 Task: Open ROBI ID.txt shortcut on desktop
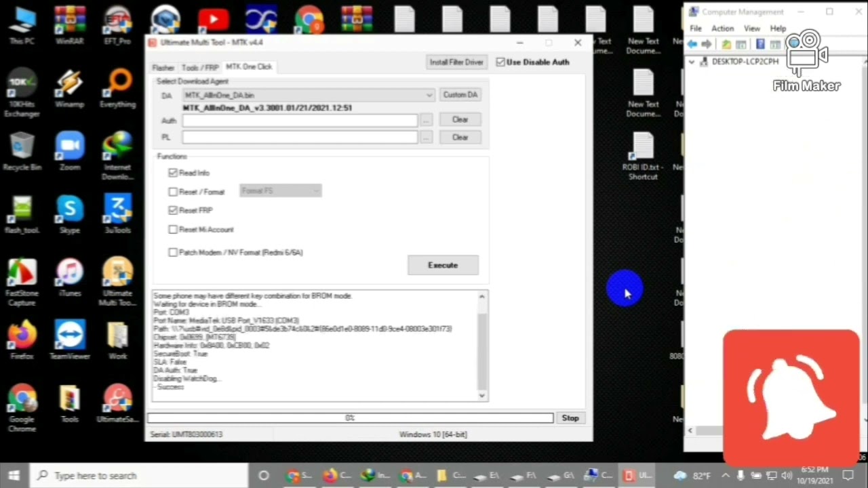[642, 157]
